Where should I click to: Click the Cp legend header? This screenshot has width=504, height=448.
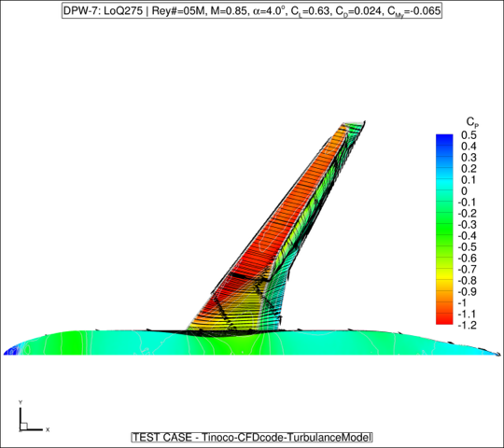click(x=472, y=122)
